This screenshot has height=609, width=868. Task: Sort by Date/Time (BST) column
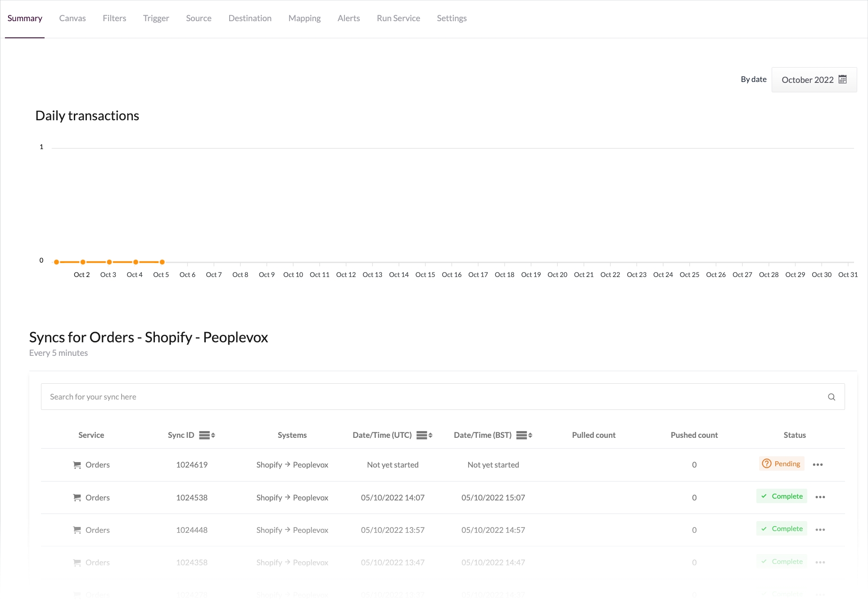click(524, 435)
